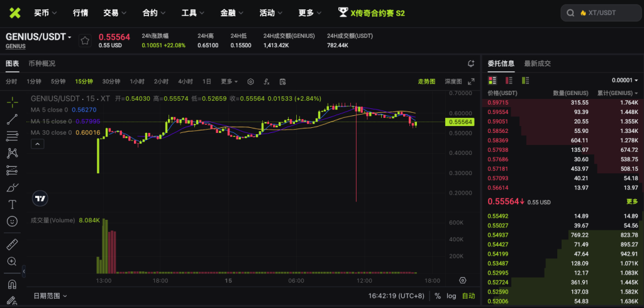Open the 活动 activities menu
644x308 pixels.
270,13
